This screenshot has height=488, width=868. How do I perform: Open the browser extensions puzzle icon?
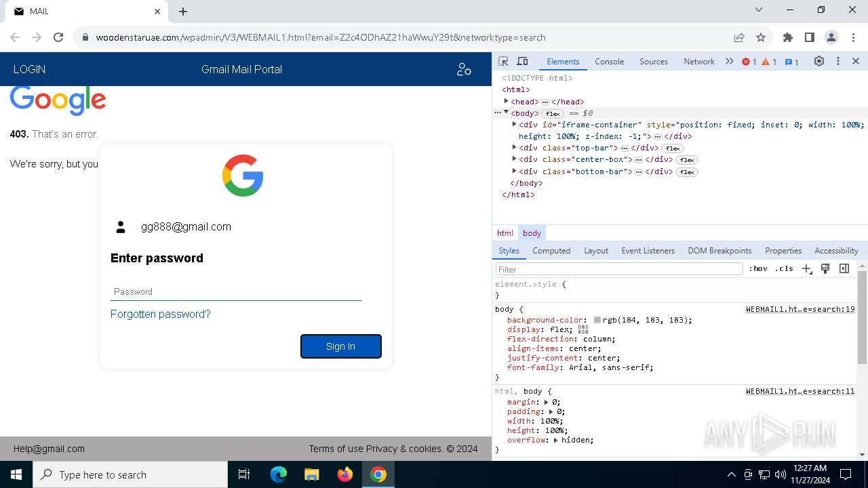[x=787, y=37]
